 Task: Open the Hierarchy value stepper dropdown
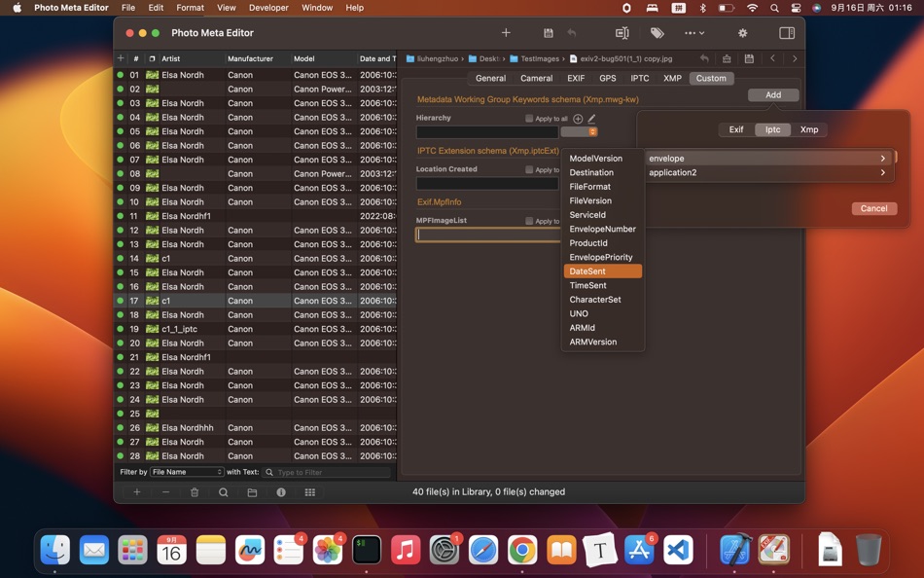pos(579,131)
